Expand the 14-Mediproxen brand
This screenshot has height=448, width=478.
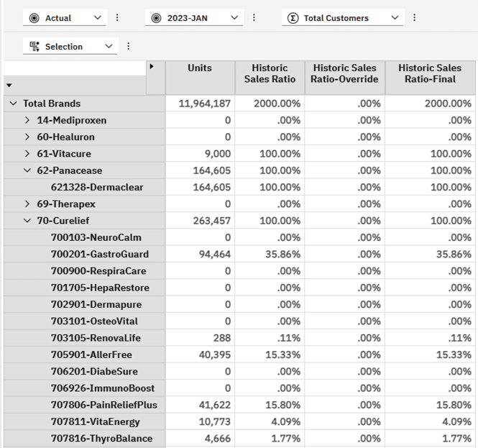(27, 120)
